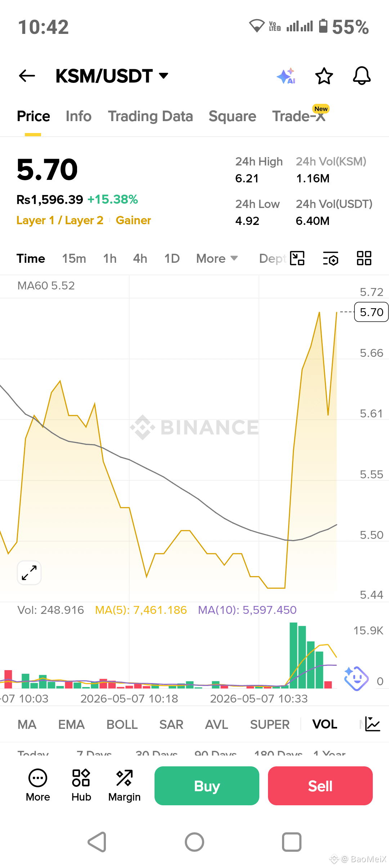Image resolution: width=389 pixels, height=868 pixels.
Task: Open the Trading Data tab
Action: 151,116
